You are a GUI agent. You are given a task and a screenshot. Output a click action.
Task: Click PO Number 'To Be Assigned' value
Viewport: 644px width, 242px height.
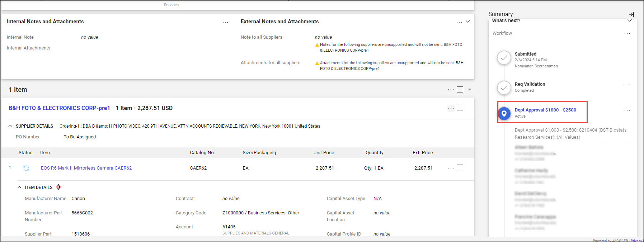[80, 137]
